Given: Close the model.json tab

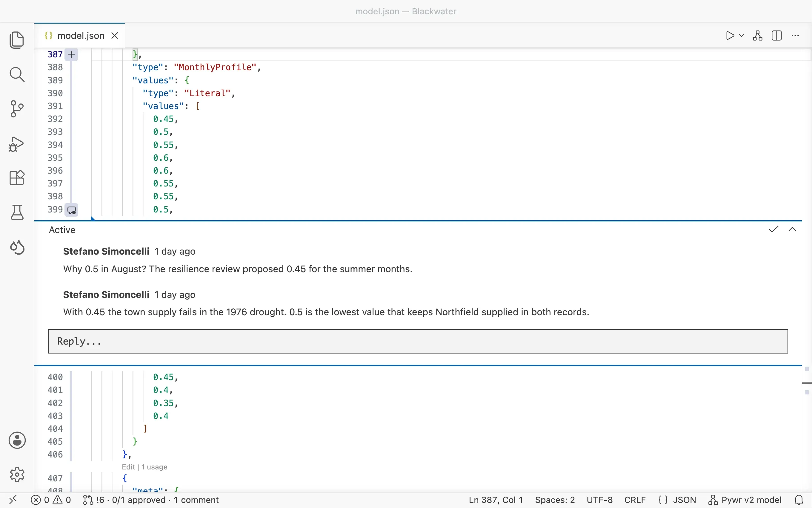Looking at the screenshot, I should point(115,36).
